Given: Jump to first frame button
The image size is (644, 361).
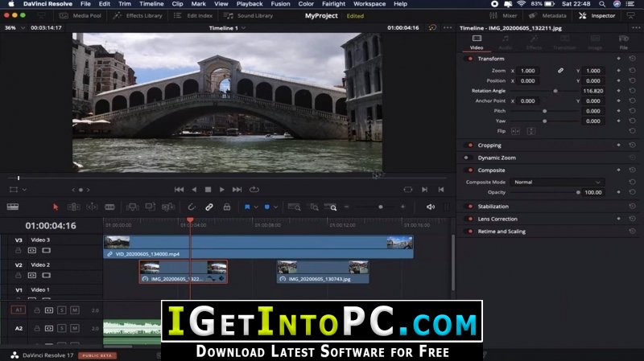Looking at the screenshot, I should click(x=179, y=190).
